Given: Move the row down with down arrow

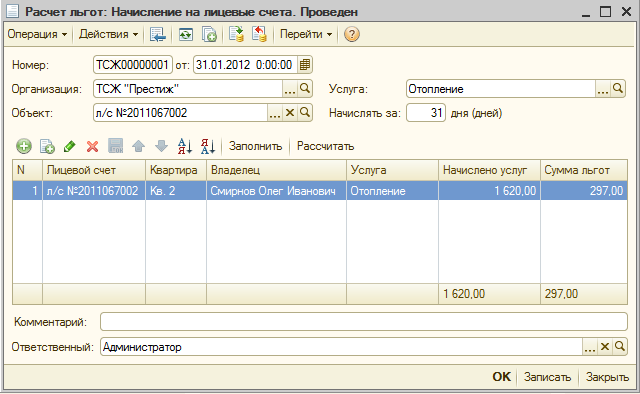Looking at the screenshot, I should click(162, 146).
